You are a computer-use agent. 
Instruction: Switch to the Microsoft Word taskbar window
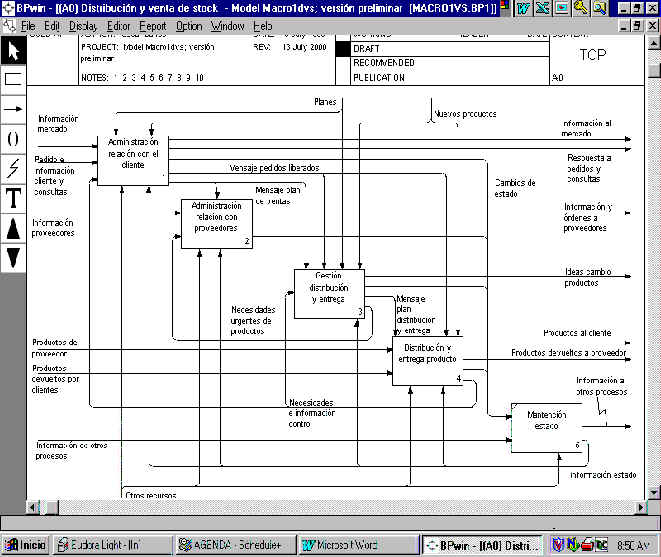(358, 545)
